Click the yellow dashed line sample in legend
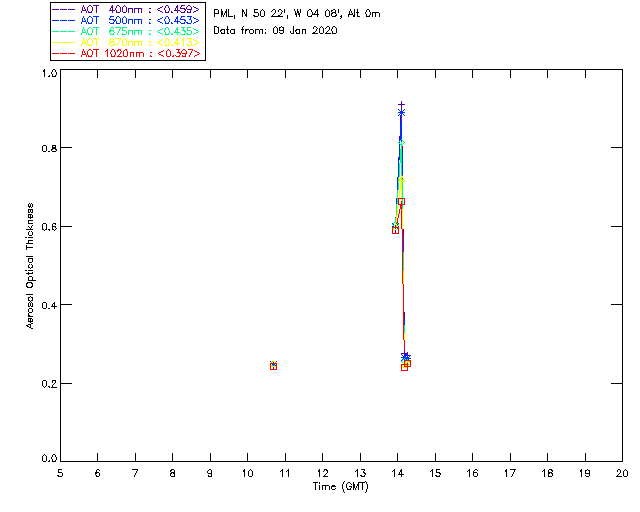This screenshot has width=640, height=512. (64, 42)
